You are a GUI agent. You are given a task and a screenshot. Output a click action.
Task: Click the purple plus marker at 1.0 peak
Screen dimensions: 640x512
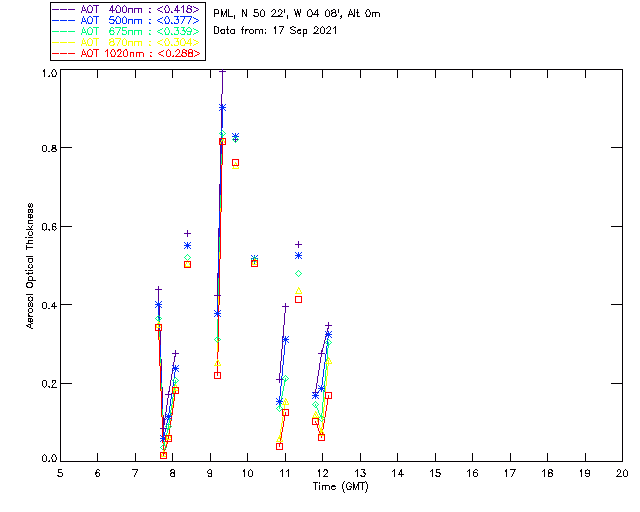pos(222,71)
